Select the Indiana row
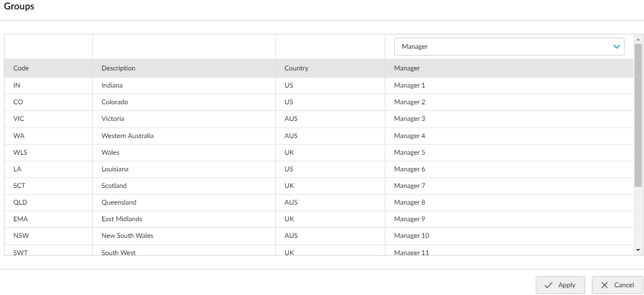The image size is (644, 295). tap(112, 85)
